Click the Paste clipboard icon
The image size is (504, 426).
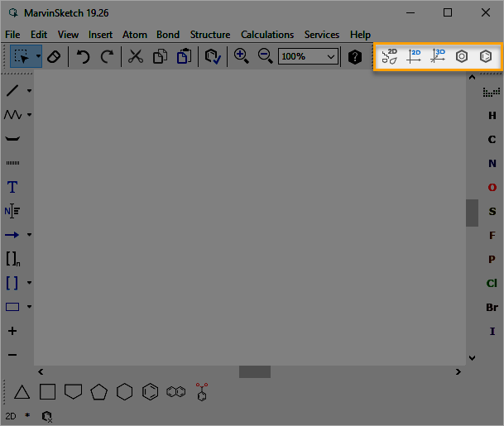click(x=184, y=57)
